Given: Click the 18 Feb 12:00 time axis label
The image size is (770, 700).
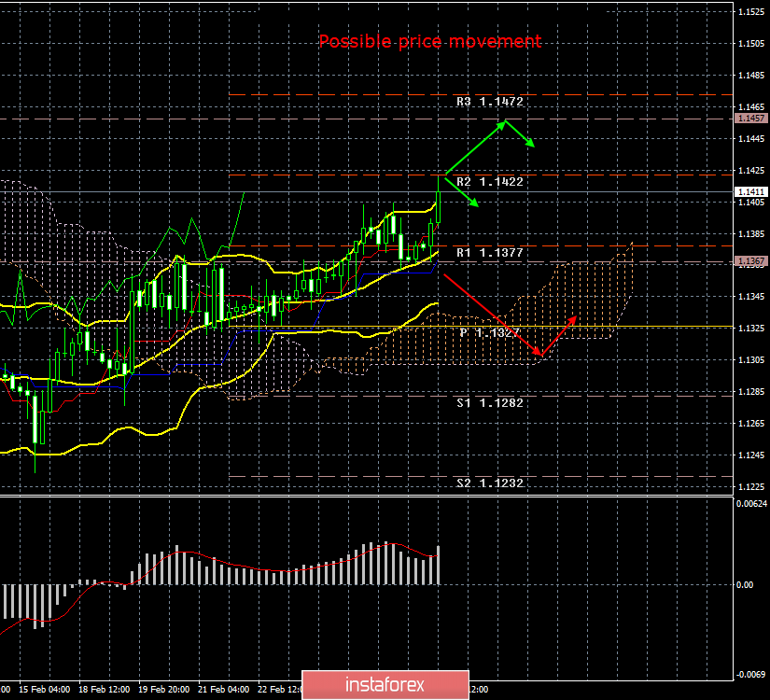Looking at the screenshot, I should click(105, 689).
